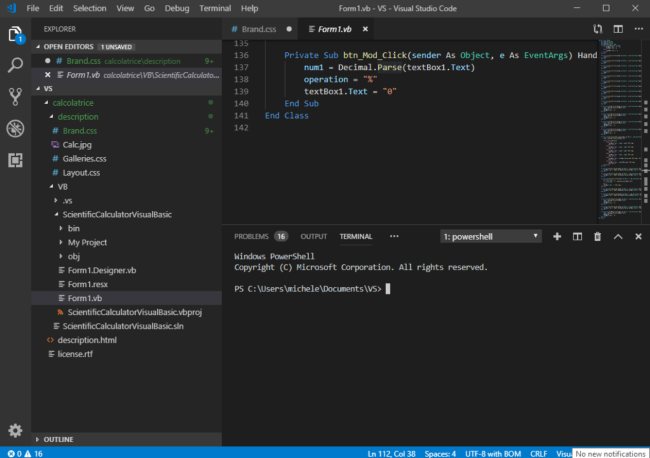Open the File menu
Image resolution: width=650 pixels, height=458 pixels.
click(32, 8)
